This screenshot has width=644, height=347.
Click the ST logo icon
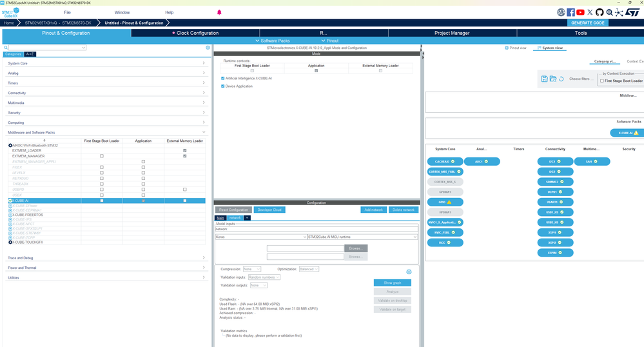(633, 12)
